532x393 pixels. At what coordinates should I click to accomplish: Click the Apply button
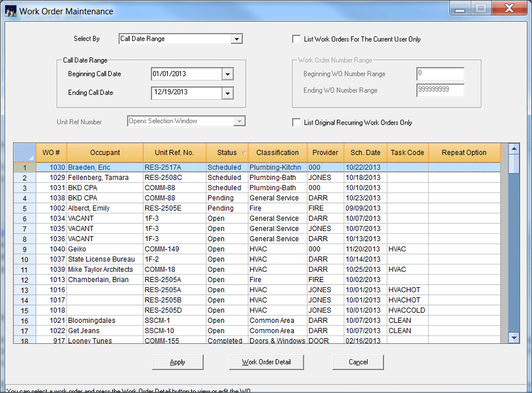(178, 362)
